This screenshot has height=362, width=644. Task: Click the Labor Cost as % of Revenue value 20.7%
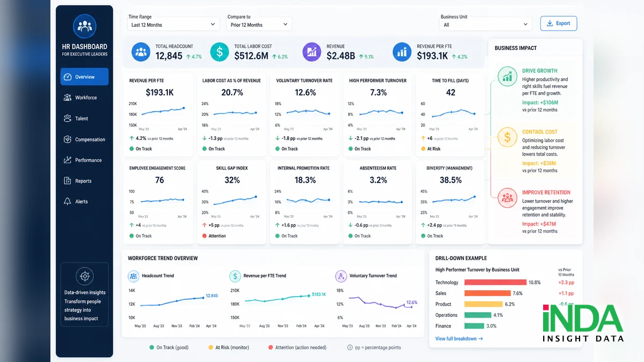232,92
